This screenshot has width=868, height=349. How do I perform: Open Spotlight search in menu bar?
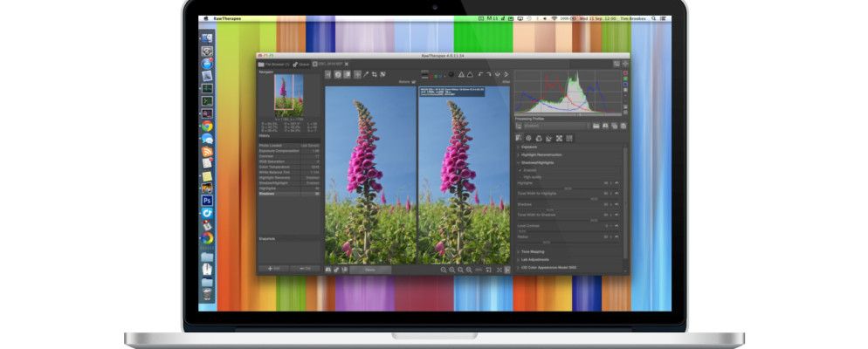coord(654,18)
